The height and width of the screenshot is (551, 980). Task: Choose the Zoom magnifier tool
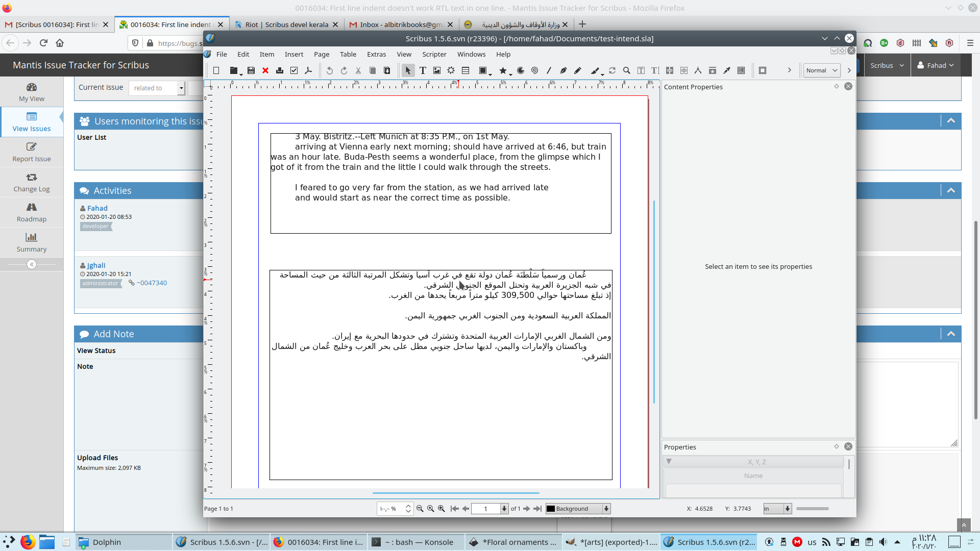[x=626, y=70]
